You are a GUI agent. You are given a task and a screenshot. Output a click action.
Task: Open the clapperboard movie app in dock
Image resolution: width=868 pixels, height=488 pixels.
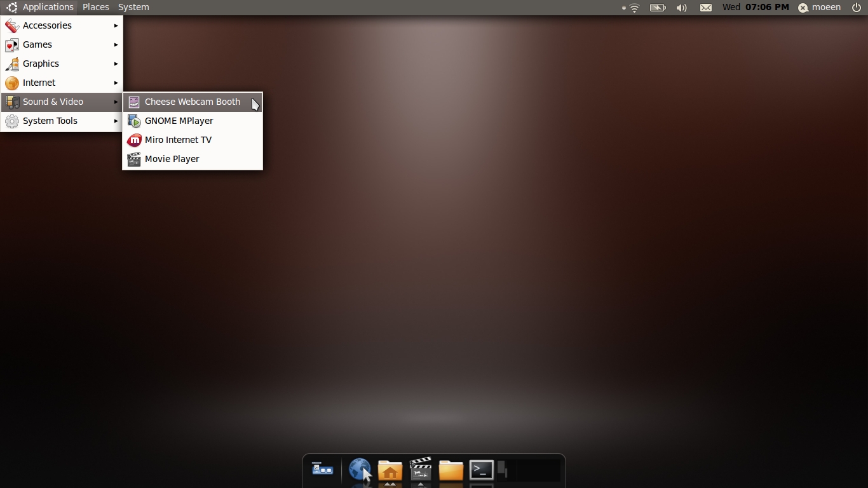pyautogui.click(x=421, y=469)
